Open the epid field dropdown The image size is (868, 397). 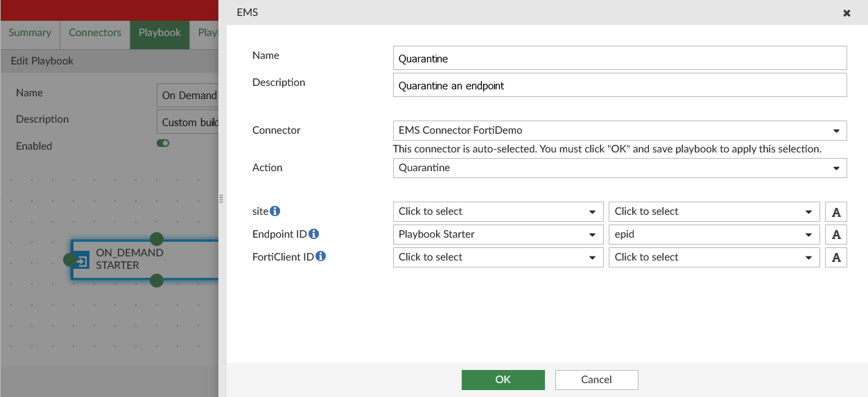click(713, 234)
